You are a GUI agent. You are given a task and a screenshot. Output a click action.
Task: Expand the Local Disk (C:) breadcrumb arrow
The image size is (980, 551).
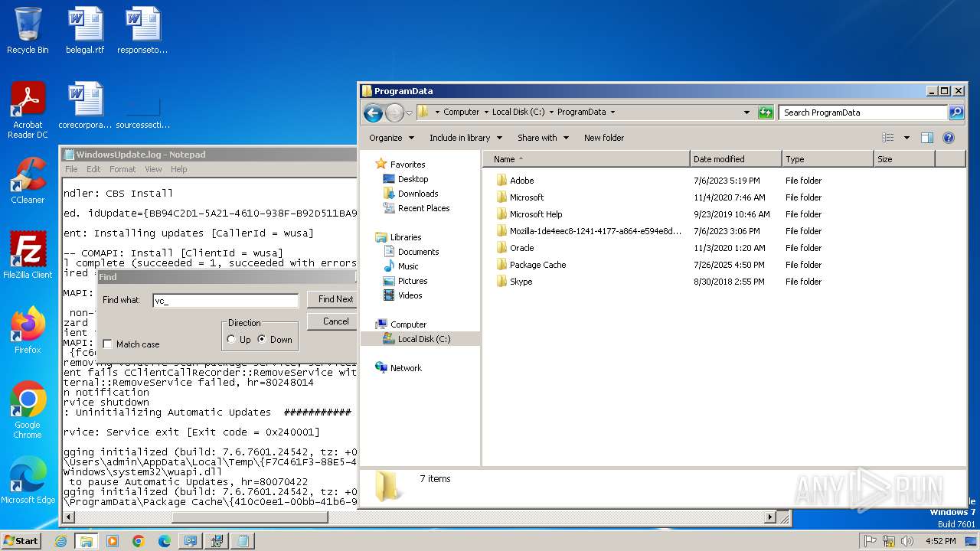tap(551, 112)
